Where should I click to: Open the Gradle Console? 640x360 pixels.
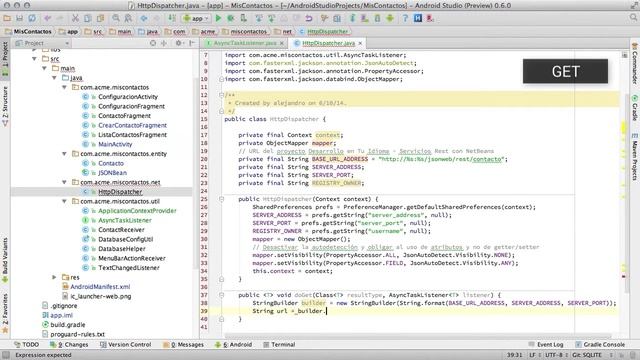(x=600, y=344)
